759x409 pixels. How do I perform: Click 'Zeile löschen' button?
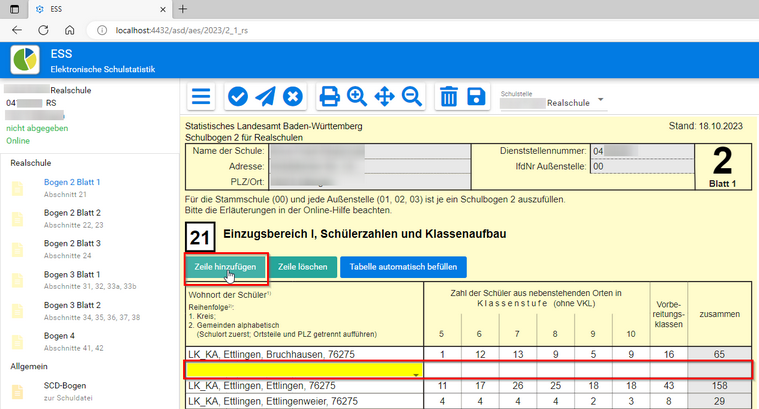pyautogui.click(x=303, y=267)
